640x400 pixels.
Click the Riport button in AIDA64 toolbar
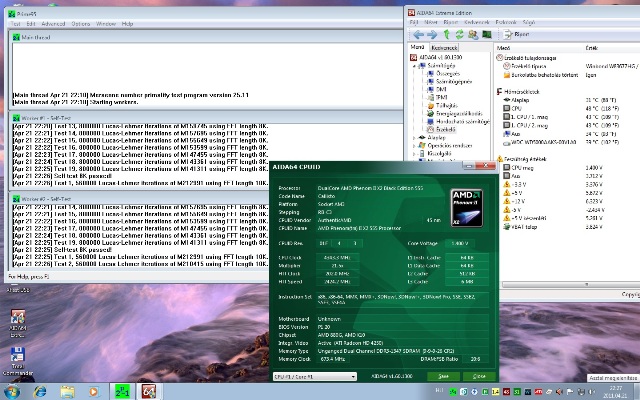(x=516, y=35)
